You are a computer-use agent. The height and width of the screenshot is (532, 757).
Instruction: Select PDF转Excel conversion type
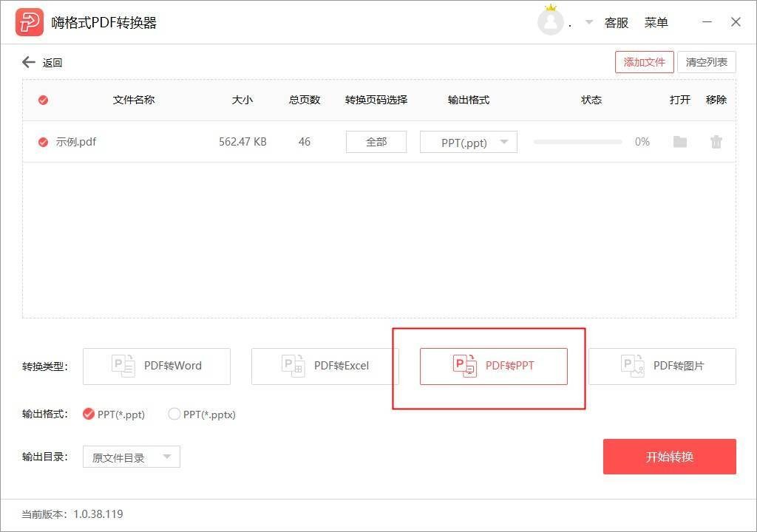coord(325,366)
